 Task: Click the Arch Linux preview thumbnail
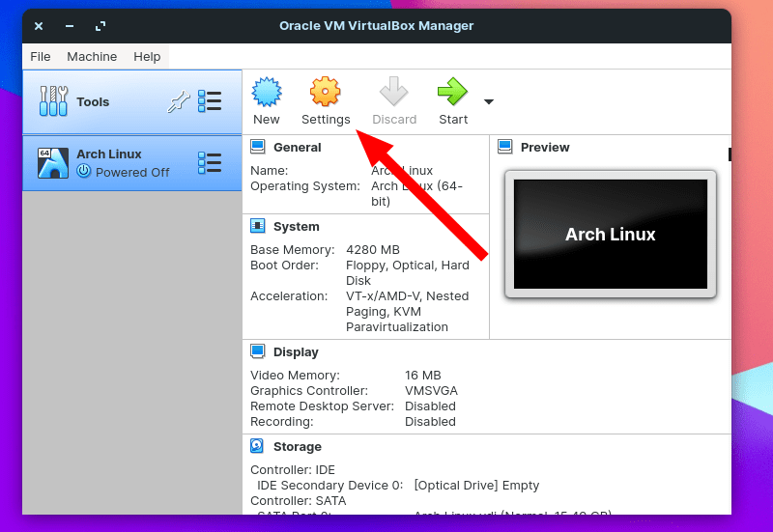tap(610, 235)
